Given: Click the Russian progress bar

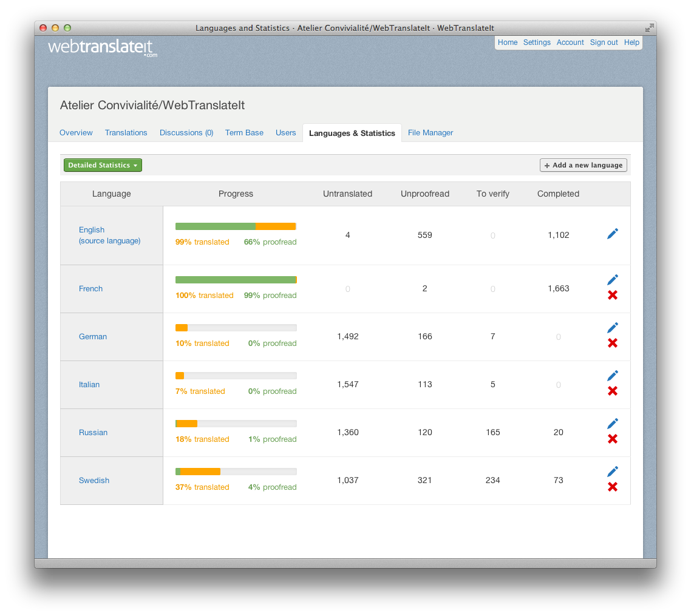Looking at the screenshot, I should pos(236,424).
